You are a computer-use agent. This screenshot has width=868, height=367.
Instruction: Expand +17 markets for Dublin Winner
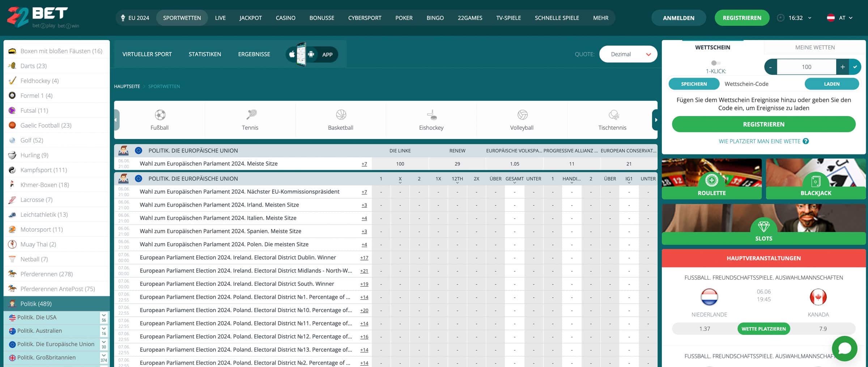pyautogui.click(x=364, y=258)
